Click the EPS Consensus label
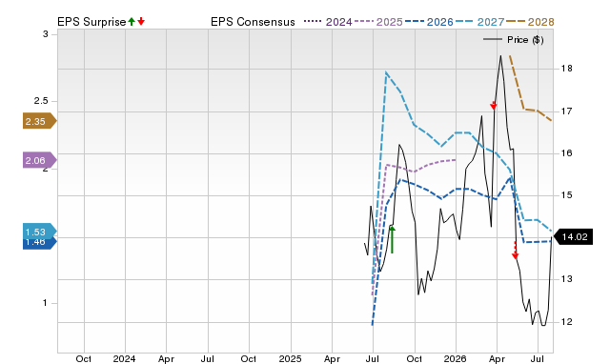This screenshot has height=364, width=610. click(x=253, y=22)
